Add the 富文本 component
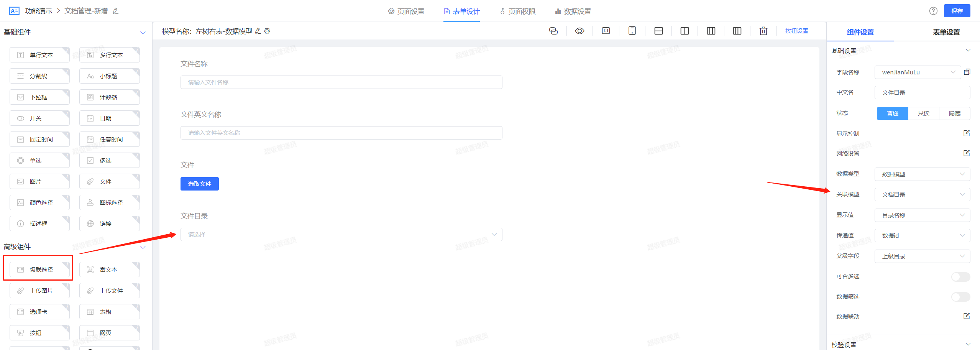 point(109,269)
